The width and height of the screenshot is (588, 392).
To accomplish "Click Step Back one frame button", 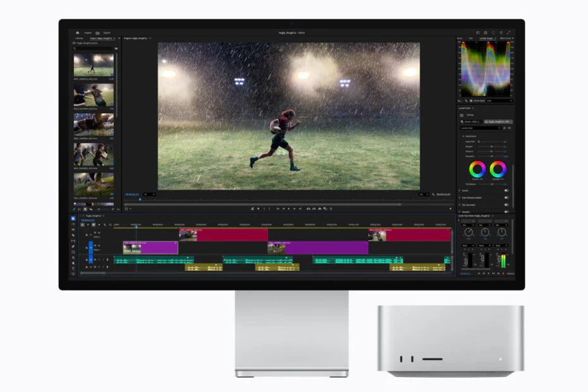I will pos(283,209).
